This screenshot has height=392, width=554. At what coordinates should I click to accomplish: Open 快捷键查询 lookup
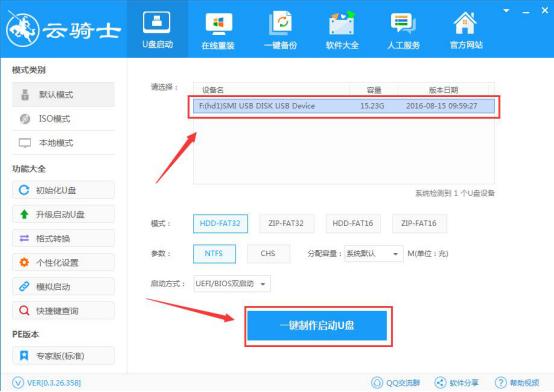(64, 311)
